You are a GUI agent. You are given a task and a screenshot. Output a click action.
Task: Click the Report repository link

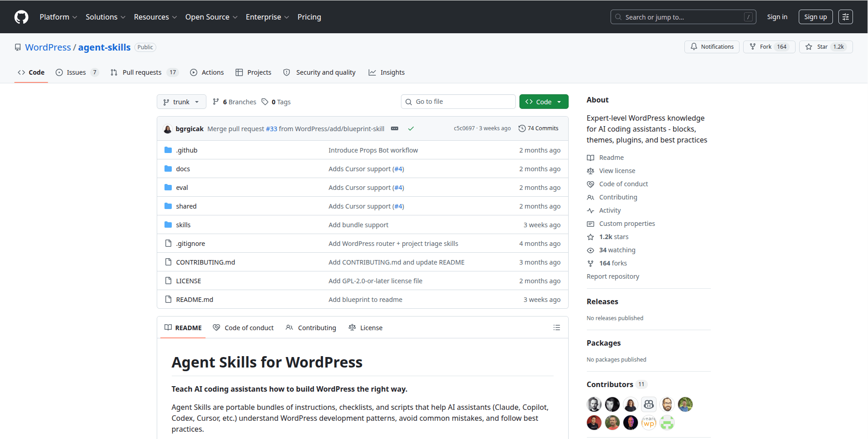(x=612, y=276)
